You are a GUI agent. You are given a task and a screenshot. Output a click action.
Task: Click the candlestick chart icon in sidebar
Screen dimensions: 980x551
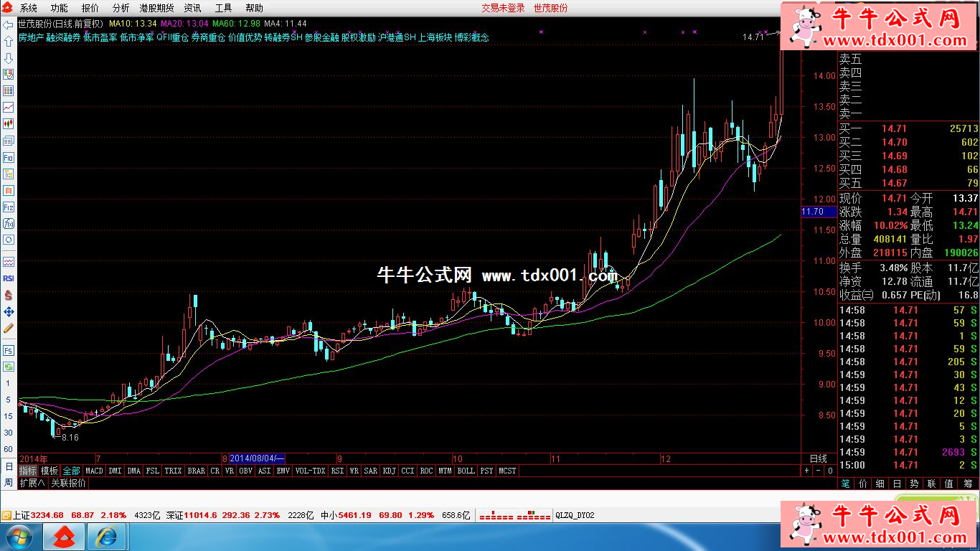(9, 124)
